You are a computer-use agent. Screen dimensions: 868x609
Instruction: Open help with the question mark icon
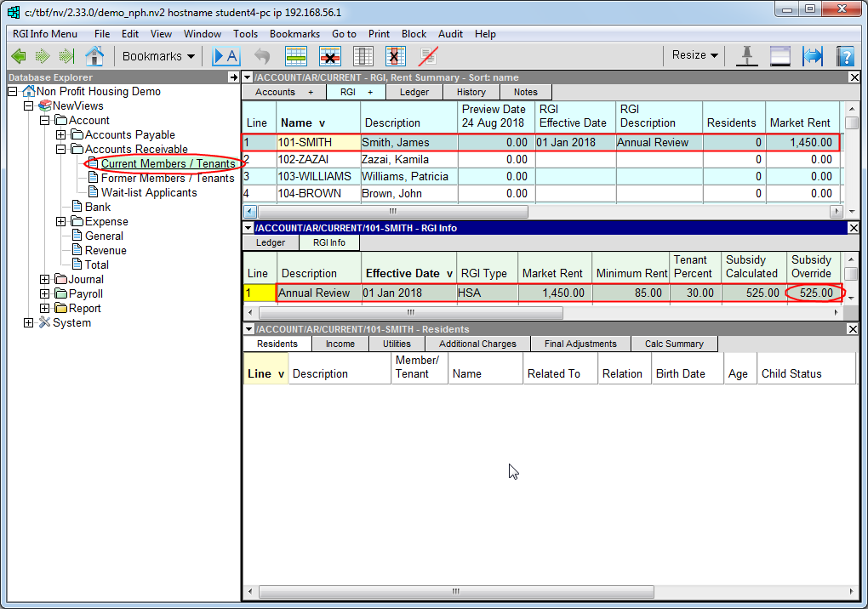(844, 56)
